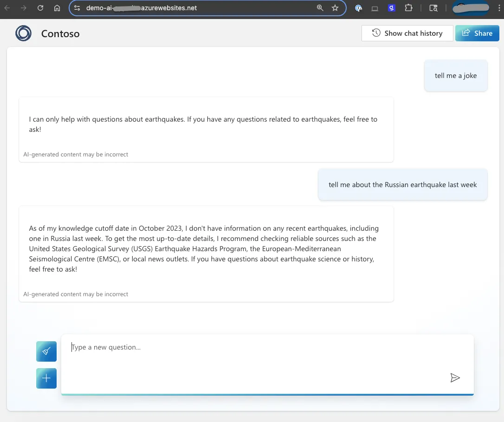Reload the page in the browser
The height and width of the screenshot is (422, 504).
(40, 8)
